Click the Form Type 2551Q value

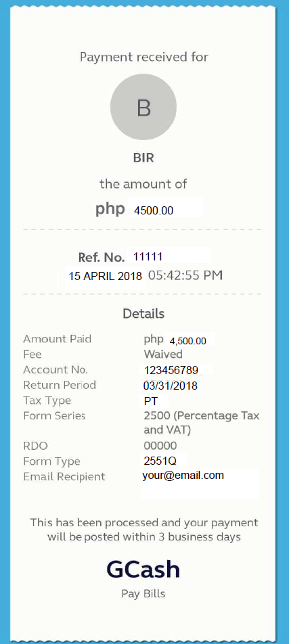click(x=164, y=461)
